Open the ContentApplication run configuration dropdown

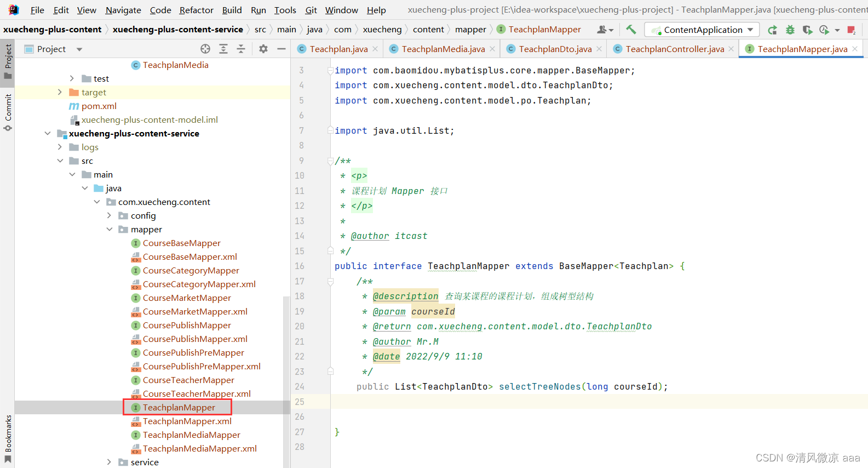[703, 30]
